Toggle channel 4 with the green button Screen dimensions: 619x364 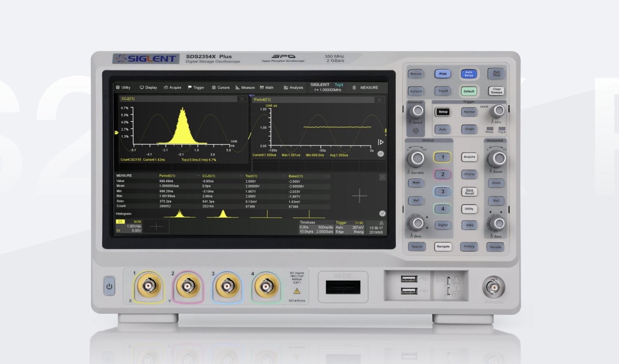(x=442, y=209)
